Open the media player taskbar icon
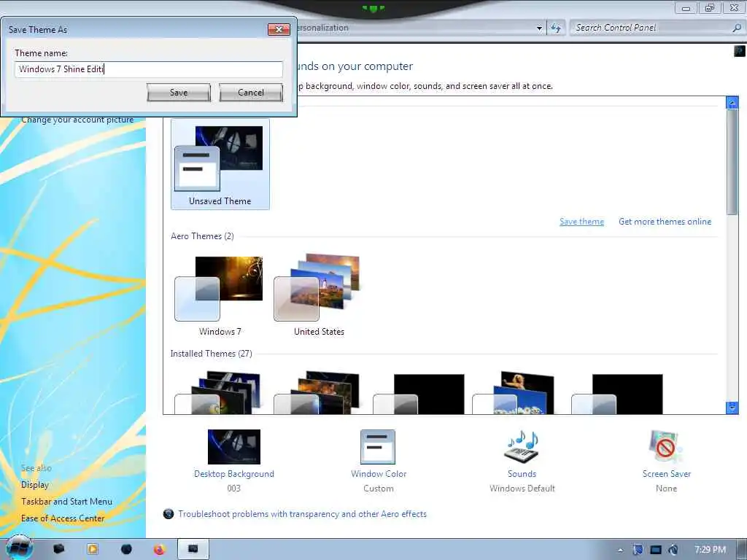The height and width of the screenshot is (560, 747). click(93, 549)
